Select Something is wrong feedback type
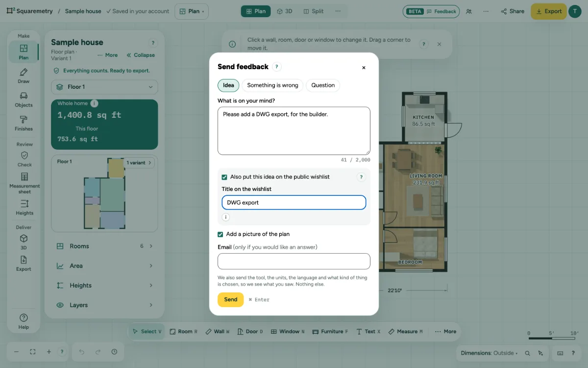The height and width of the screenshot is (368, 588). tap(272, 85)
